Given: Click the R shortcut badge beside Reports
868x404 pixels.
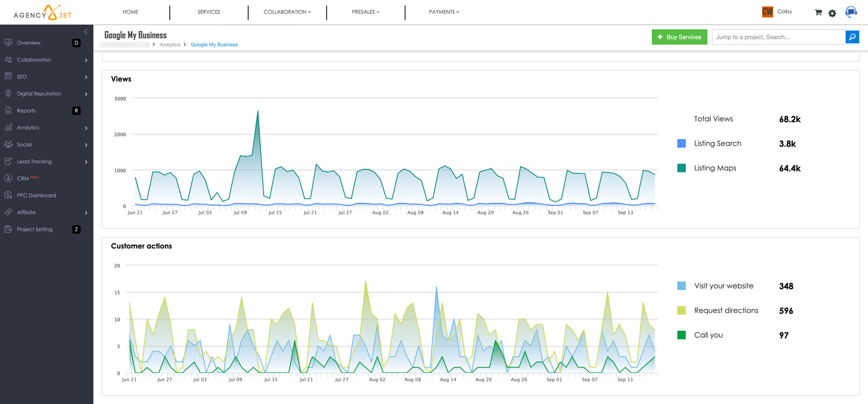Looking at the screenshot, I should 76,111.
